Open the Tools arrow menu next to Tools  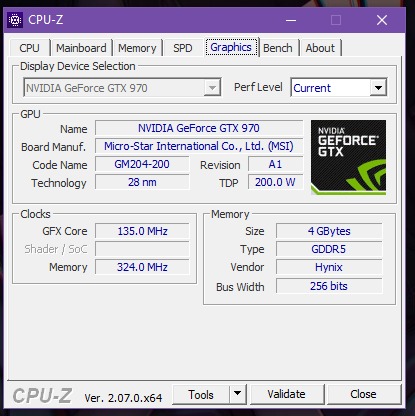click(x=237, y=394)
